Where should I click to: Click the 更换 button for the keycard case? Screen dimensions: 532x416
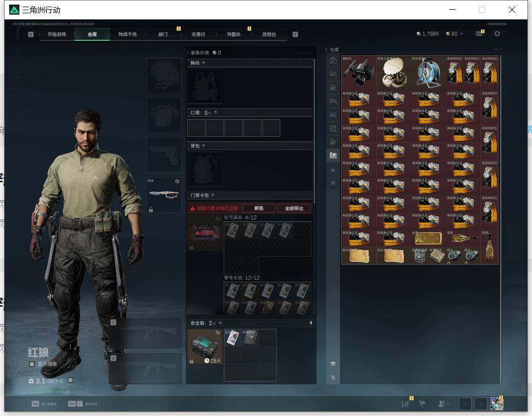[x=258, y=208]
